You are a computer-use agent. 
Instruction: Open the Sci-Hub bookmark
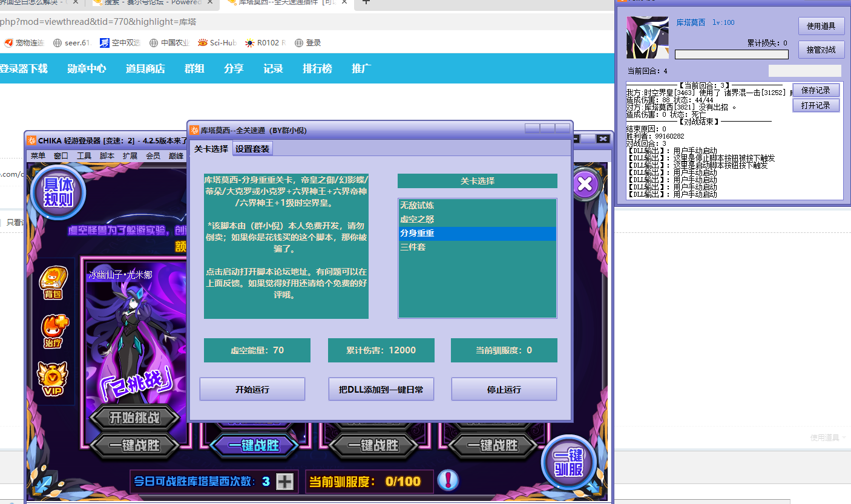[x=217, y=43]
